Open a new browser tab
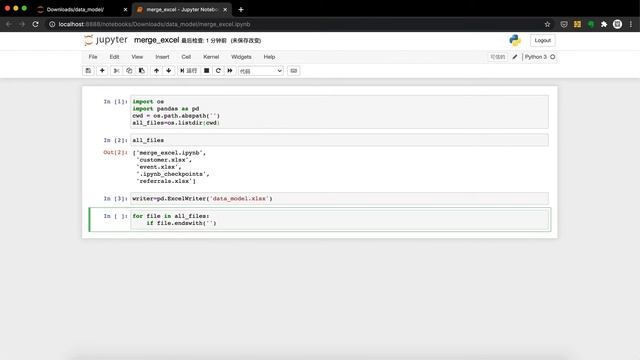640x360 pixels. point(241,9)
